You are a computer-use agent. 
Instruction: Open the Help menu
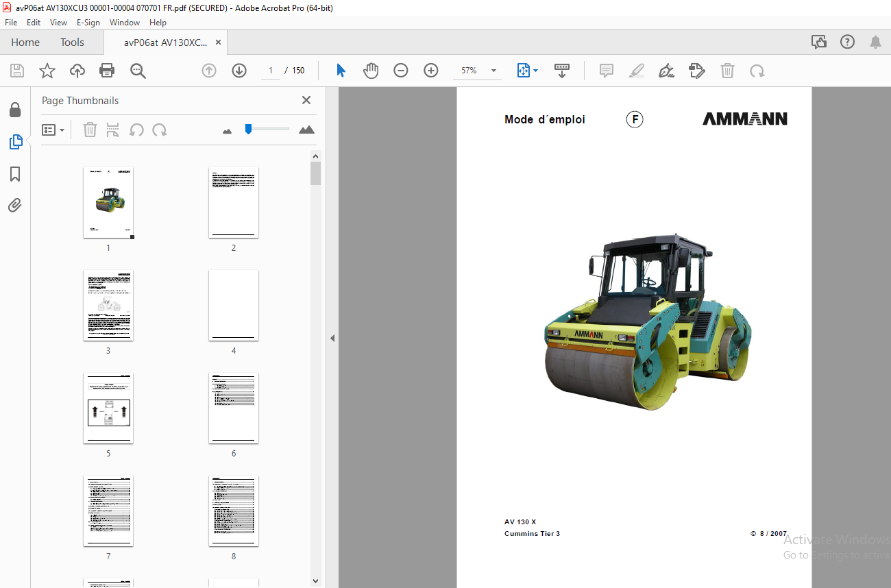point(158,22)
